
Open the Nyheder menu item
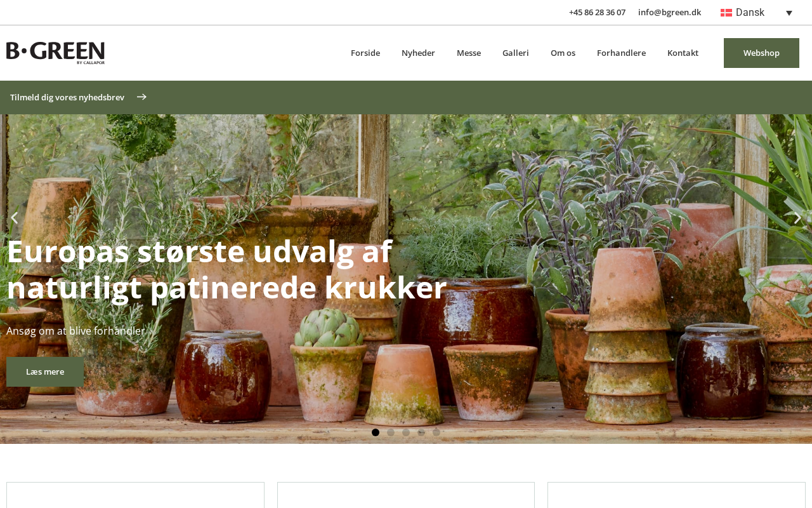[418, 53]
